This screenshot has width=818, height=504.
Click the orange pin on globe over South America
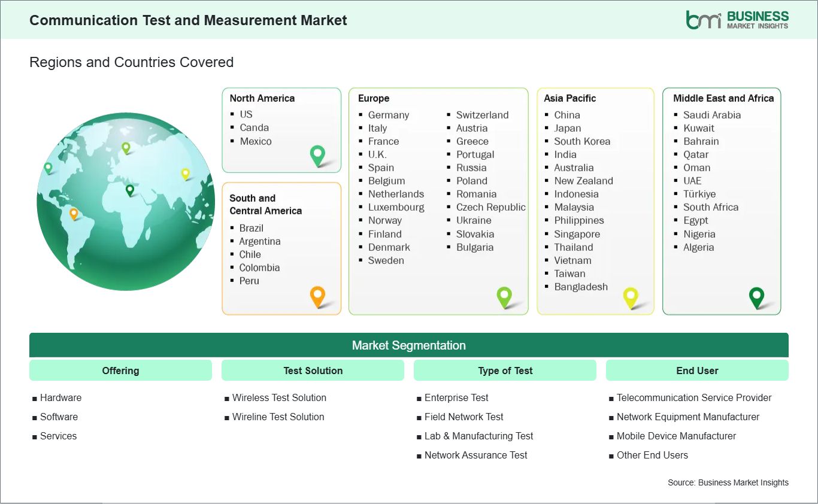(x=74, y=212)
